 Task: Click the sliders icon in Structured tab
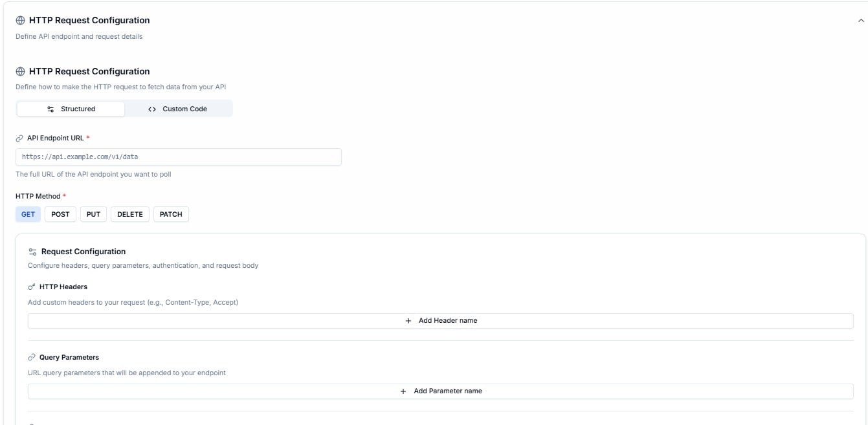click(50, 109)
